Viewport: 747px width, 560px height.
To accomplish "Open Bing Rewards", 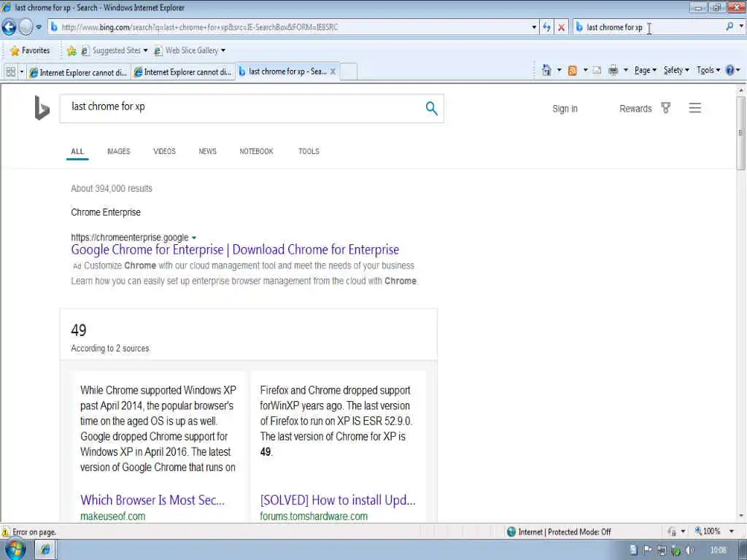I will 635,109.
